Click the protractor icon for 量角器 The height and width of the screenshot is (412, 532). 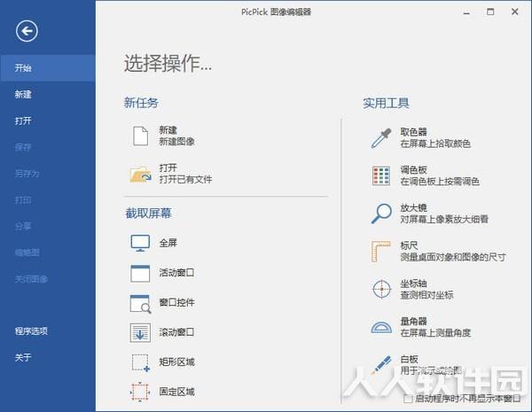[381, 327]
